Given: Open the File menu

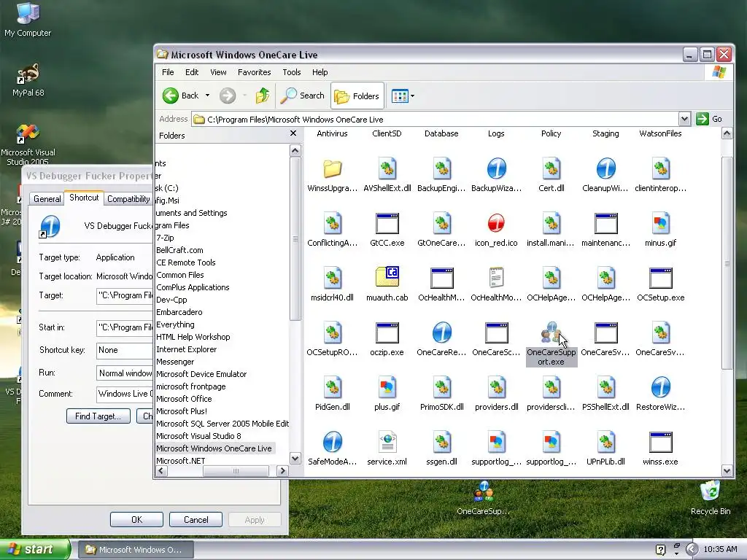Looking at the screenshot, I should tap(168, 72).
